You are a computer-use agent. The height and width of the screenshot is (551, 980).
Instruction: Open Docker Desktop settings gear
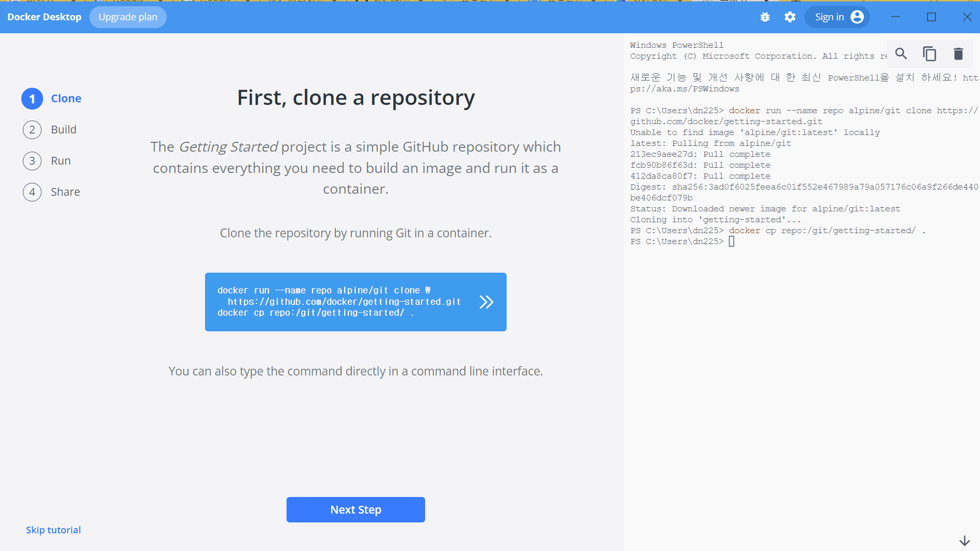click(x=790, y=17)
